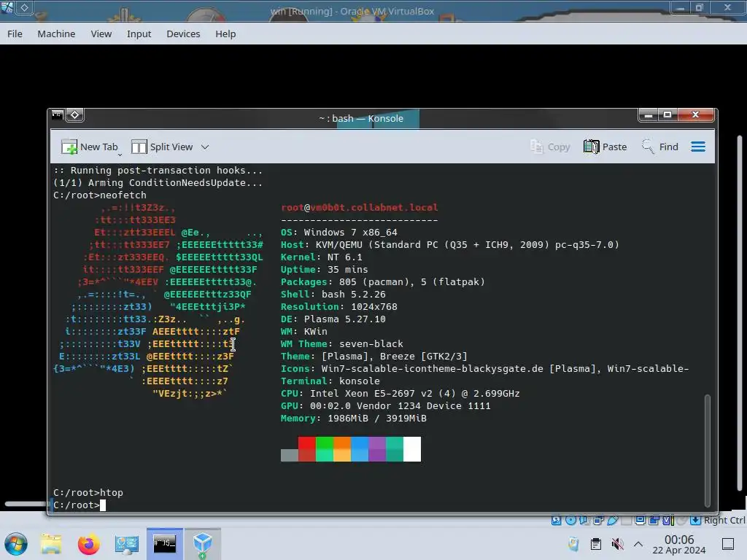The image size is (747, 560).
Task: Click the 'C:/root>htop' command line
Action: click(88, 492)
